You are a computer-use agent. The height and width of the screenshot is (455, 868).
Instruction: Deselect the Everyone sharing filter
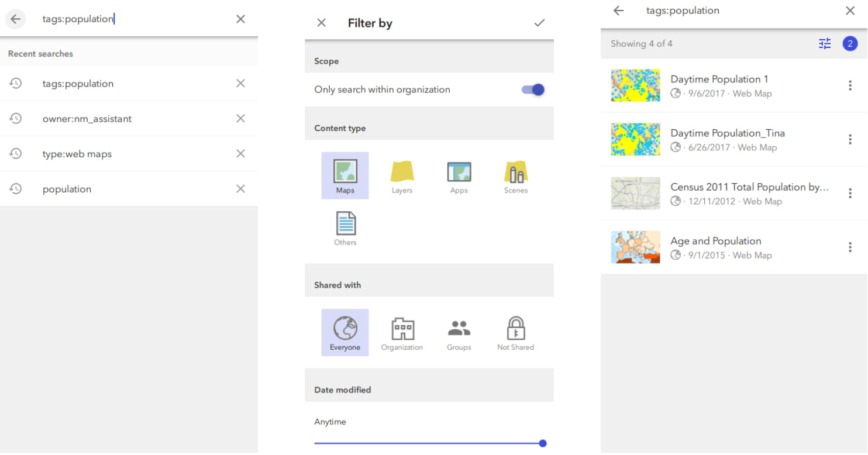pos(345,332)
